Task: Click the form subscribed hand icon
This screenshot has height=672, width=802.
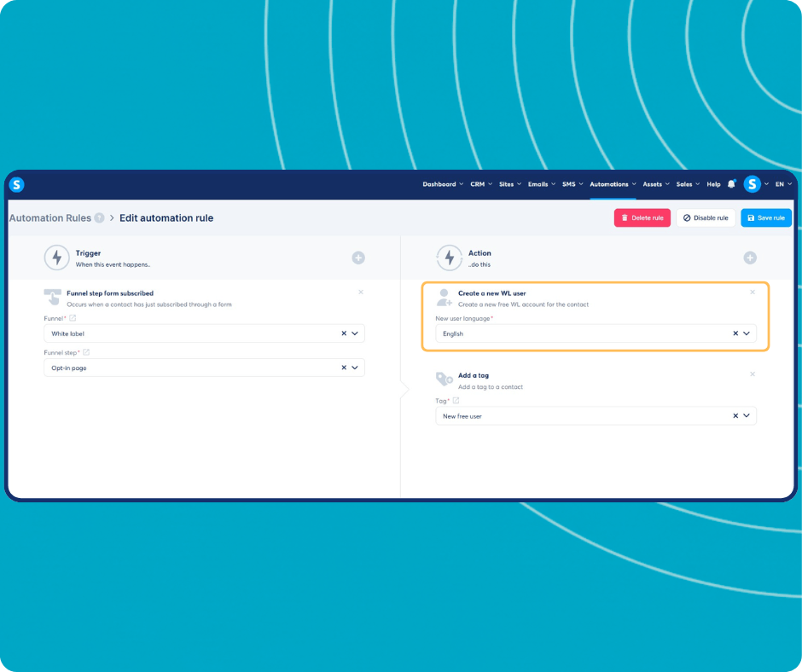Action: click(52, 297)
